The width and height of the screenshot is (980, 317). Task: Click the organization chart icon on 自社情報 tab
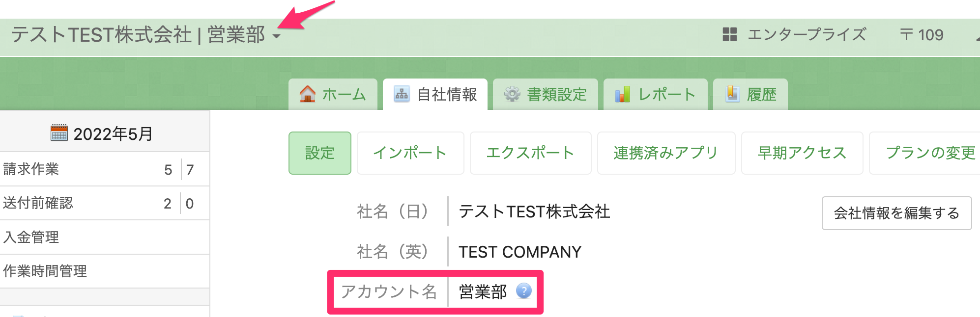pos(401,95)
